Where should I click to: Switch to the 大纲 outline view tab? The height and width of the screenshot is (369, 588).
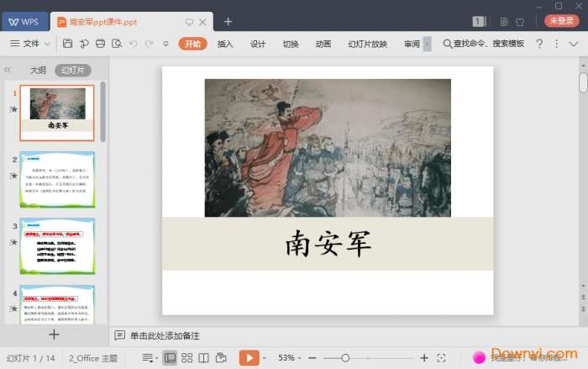[38, 70]
